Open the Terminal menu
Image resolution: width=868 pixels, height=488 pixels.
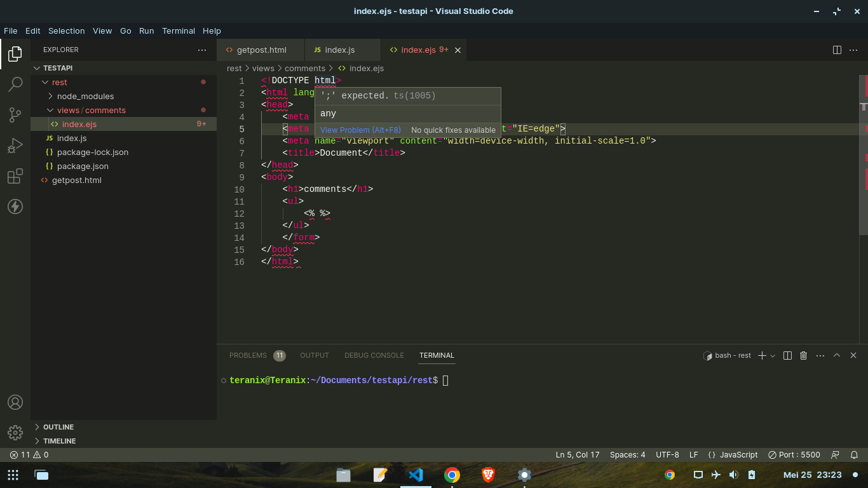click(x=179, y=30)
